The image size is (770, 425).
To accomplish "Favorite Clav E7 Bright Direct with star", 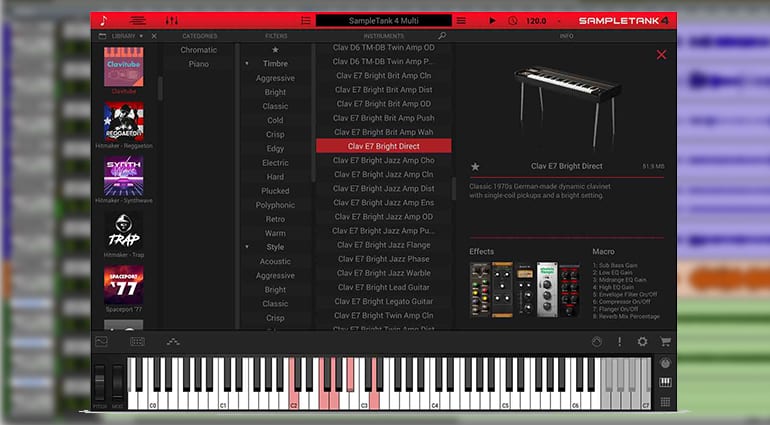I will click(x=475, y=167).
